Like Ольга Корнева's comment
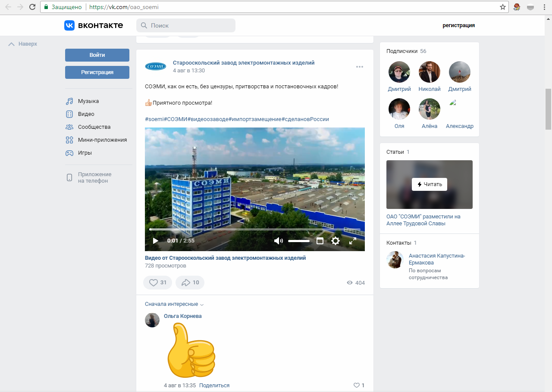Viewport: 552px width, 392px height. (x=357, y=385)
